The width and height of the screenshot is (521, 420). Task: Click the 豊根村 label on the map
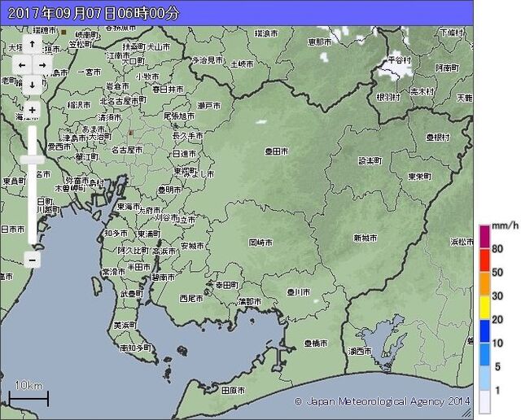point(438,137)
